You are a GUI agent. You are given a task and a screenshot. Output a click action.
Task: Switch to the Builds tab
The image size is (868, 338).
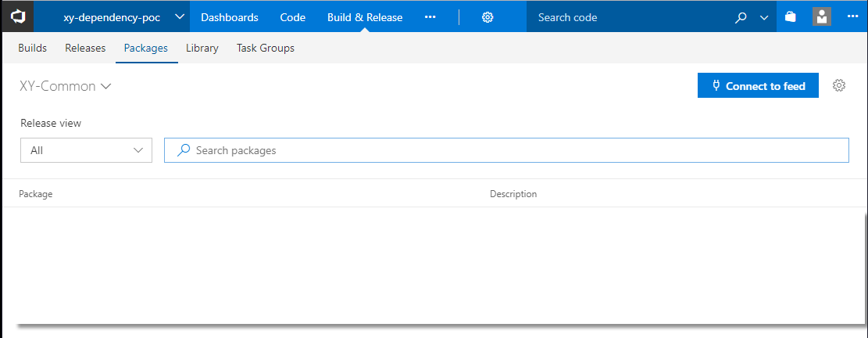tap(33, 48)
